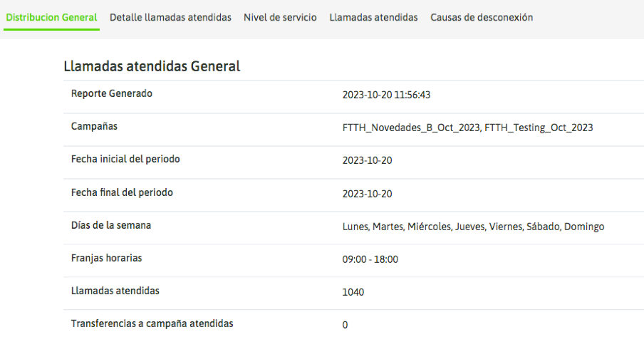This screenshot has width=644, height=342.
Task: Open the Nivel de servicio tab
Action: pyautogui.click(x=280, y=17)
